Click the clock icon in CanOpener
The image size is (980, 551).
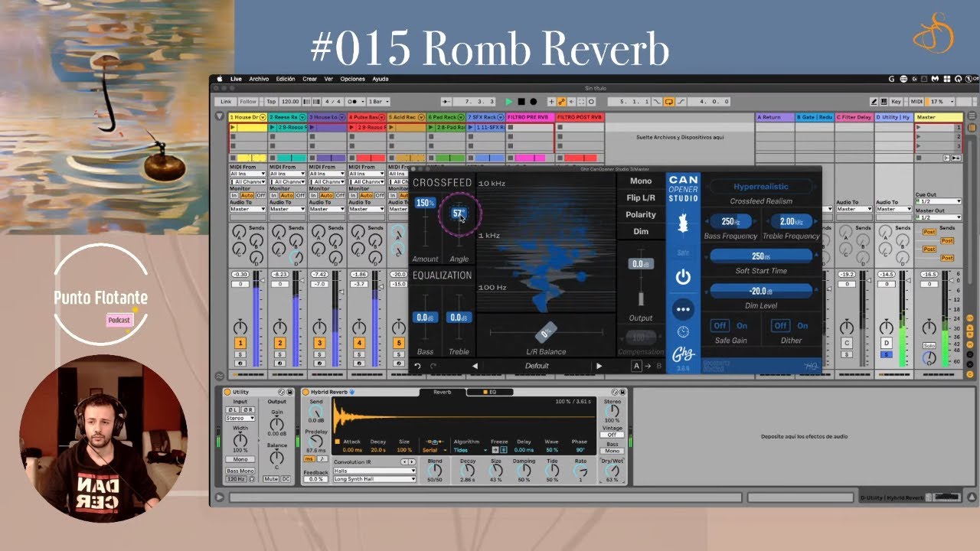[683, 331]
